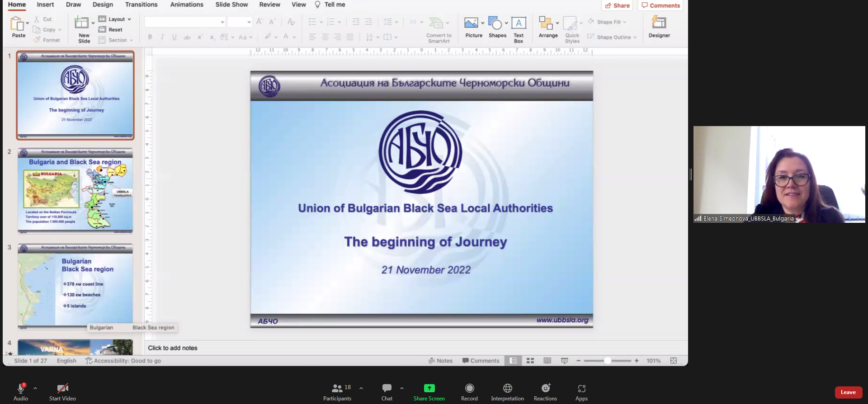Viewport: 868px width, 404px height.
Task: Leave the Zoom meeting
Action: coord(848,392)
